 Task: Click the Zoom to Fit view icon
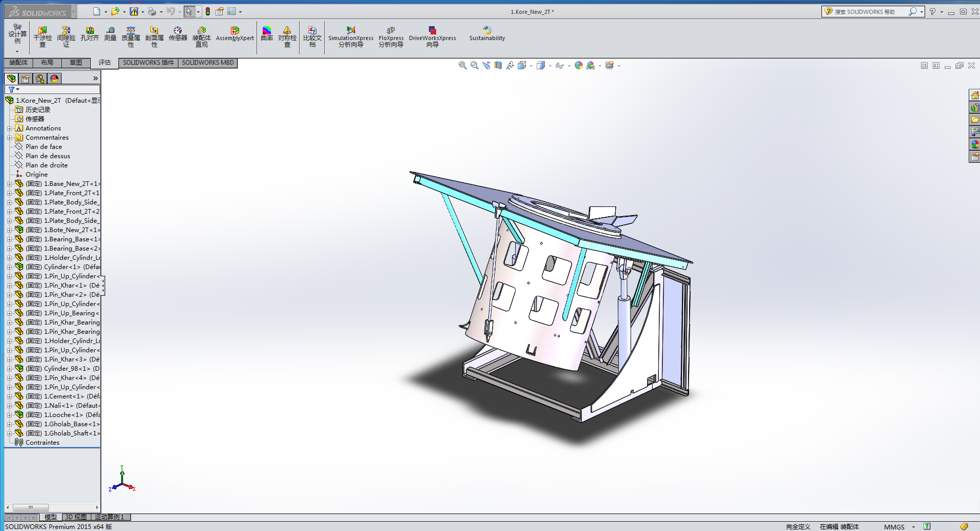click(x=462, y=65)
